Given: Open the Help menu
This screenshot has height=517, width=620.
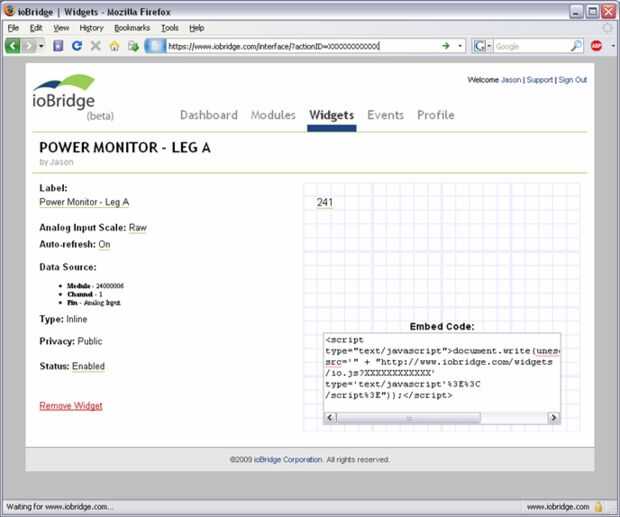Looking at the screenshot, I should point(197,28).
